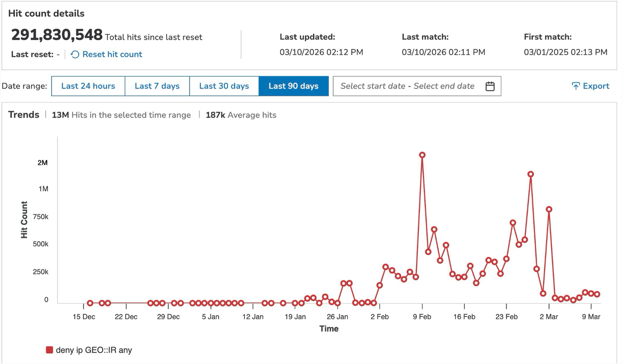
Task: Click the Export arrow icon
Action: point(575,86)
